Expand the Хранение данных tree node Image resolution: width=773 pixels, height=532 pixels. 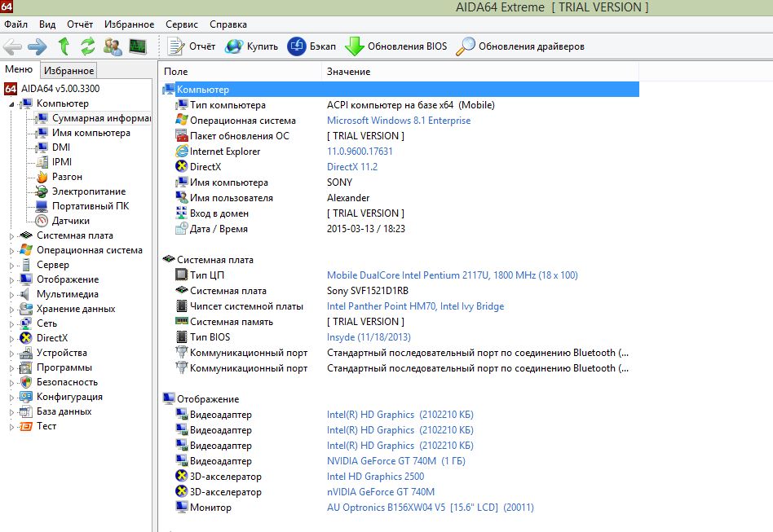pyautogui.click(x=11, y=310)
